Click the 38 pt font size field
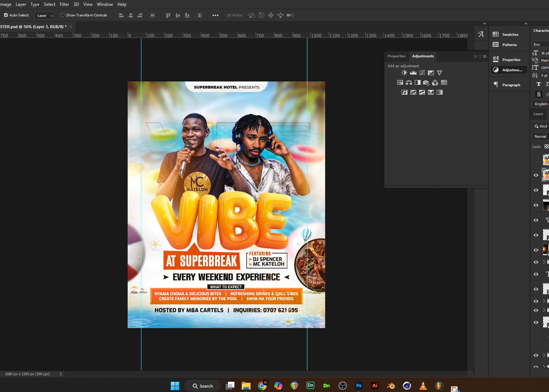549x392 pixels. point(544,53)
